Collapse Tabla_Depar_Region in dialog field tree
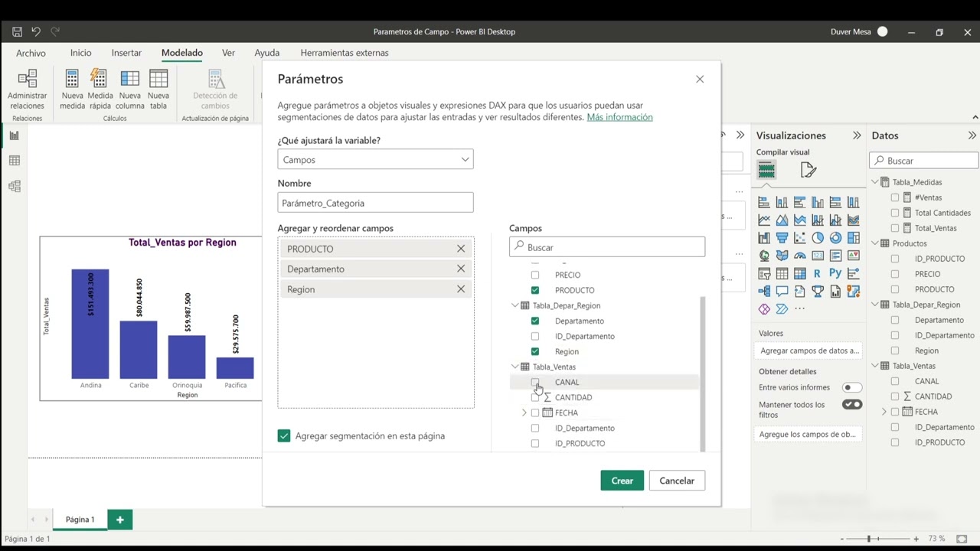 coord(515,305)
